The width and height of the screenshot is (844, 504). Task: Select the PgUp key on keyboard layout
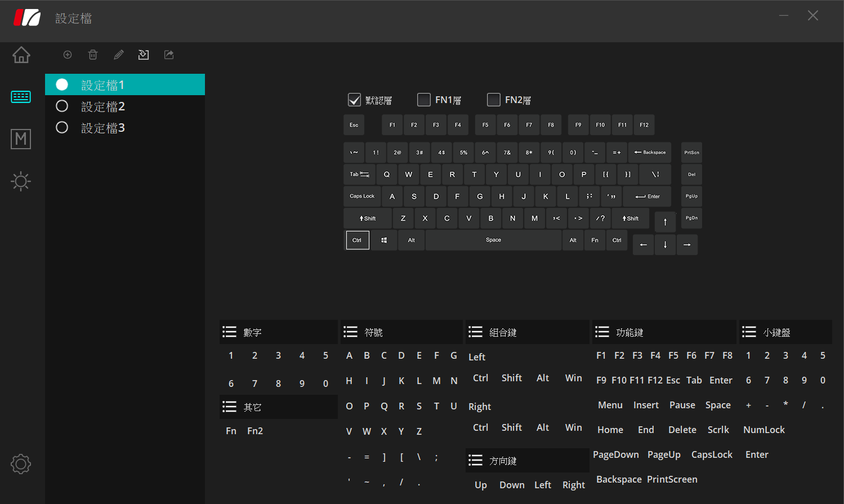click(691, 197)
